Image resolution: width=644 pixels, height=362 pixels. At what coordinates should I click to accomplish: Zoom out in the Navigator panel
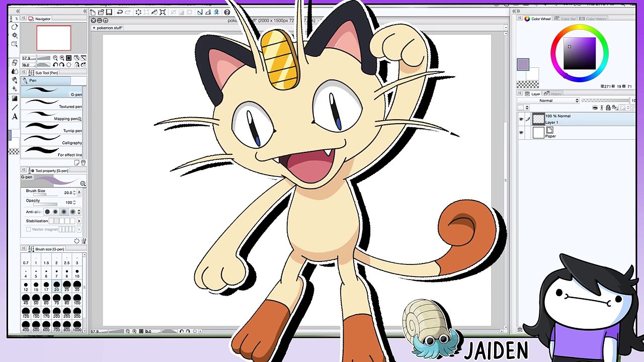tap(55, 58)
